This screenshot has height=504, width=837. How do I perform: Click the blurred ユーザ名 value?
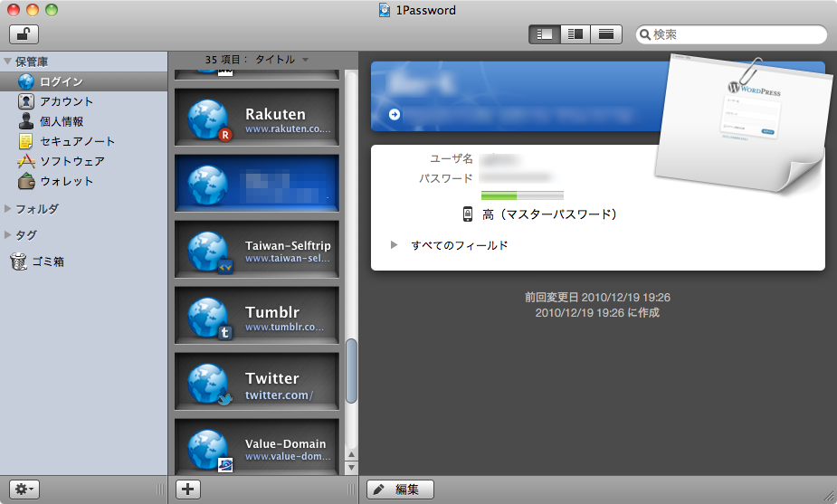pyautogui.click(x=499, y=159)
